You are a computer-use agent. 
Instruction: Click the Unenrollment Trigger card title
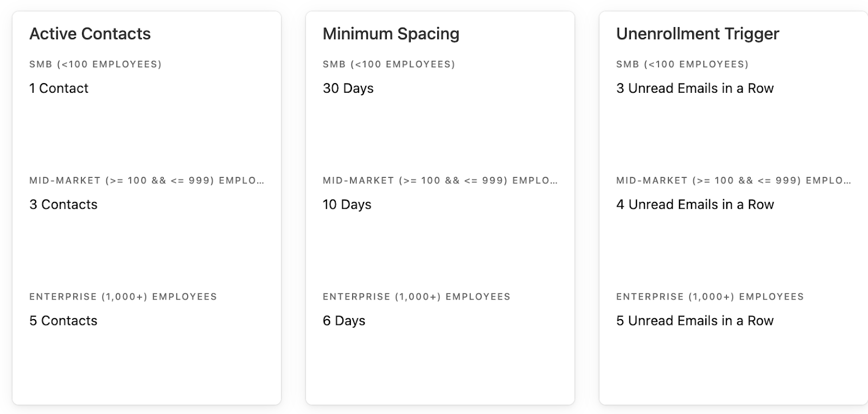pyautogui.click(x=697, y=34)
